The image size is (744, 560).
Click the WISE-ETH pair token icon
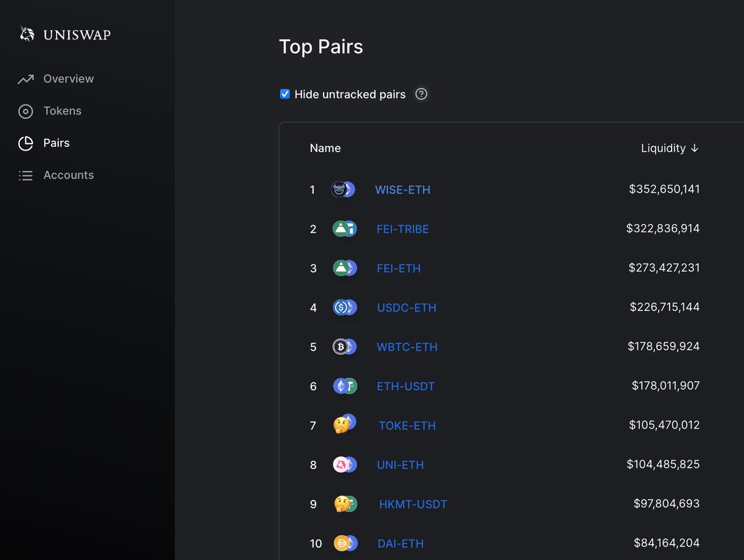tap(343, 190)
